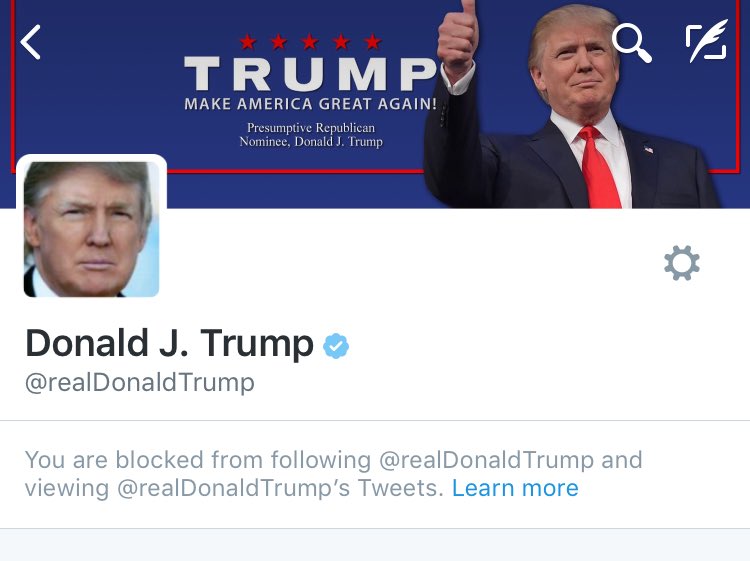Open search with the magnifying glass icon
This screenshot has height=561, width=750.
click(x=631, y=44)
